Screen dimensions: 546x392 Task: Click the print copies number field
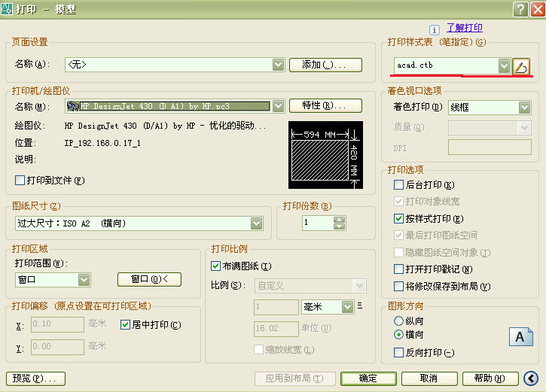(x=319, y=223)
